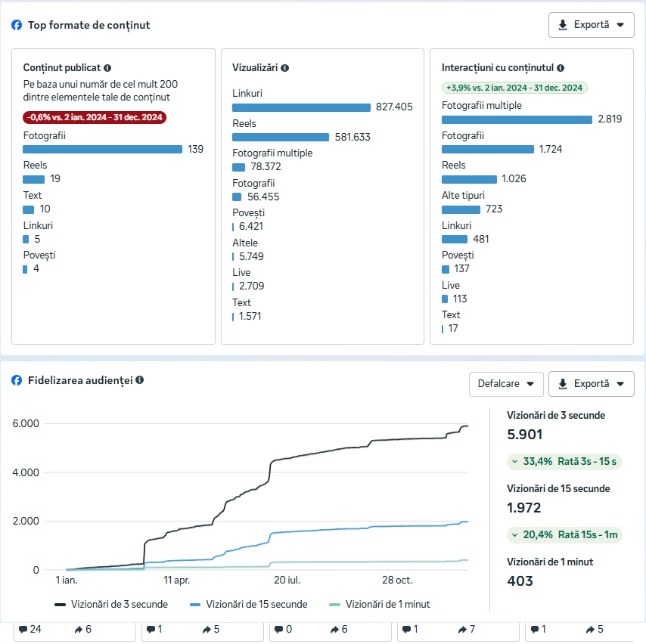646x644 pixels.
Task: Click info icon next to Conținut publicat
Action: (107, 68)
